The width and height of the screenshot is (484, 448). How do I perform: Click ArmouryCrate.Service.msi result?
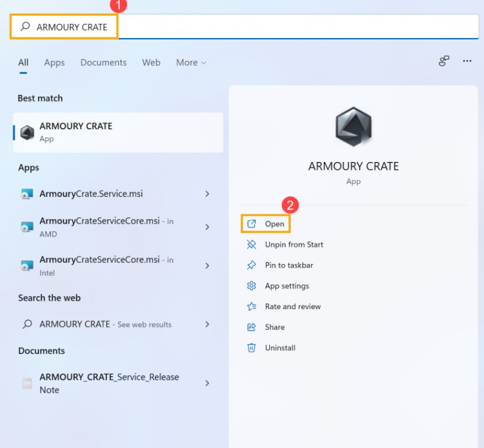118,194
